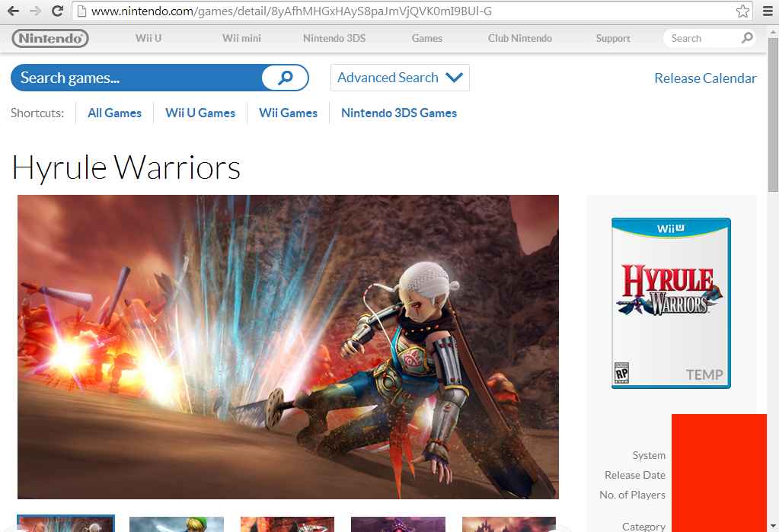
Task: Open the Wii U menu item
Action: point(148,38)
